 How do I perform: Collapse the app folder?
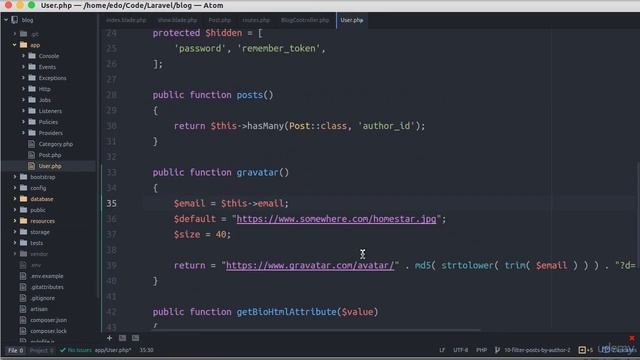15,45
